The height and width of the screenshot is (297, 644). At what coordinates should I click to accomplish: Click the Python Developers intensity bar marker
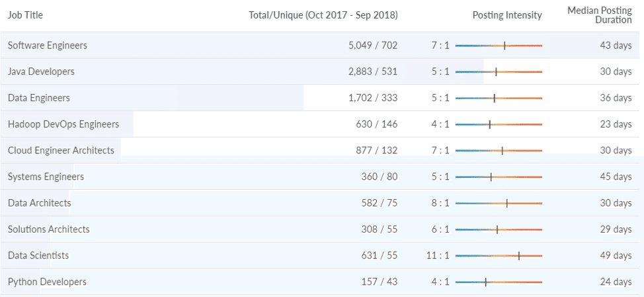(x=486, y=282)
